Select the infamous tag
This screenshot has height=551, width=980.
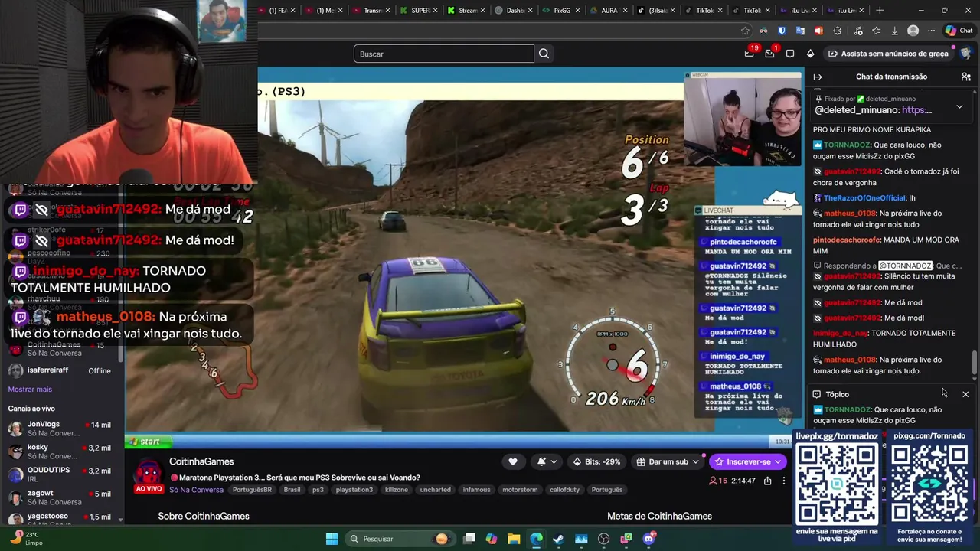click(x=476, y=490)
